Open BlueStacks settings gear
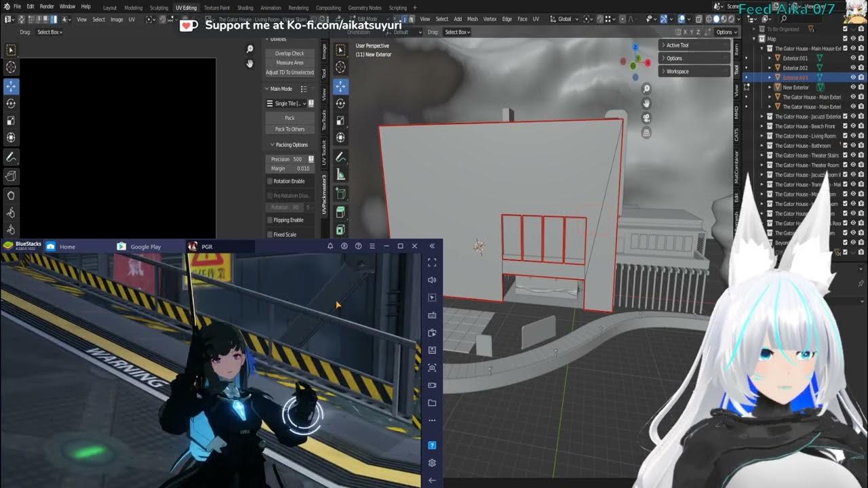 [432, 463]
